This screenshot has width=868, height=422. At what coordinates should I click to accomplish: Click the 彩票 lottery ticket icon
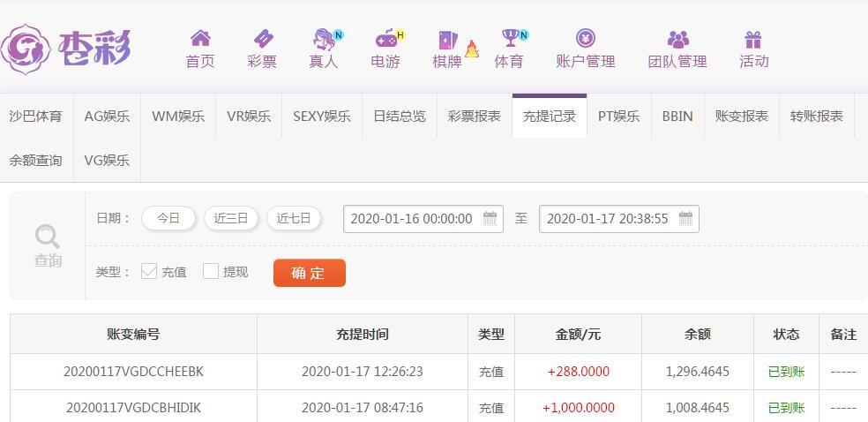(x=263, y=39)
